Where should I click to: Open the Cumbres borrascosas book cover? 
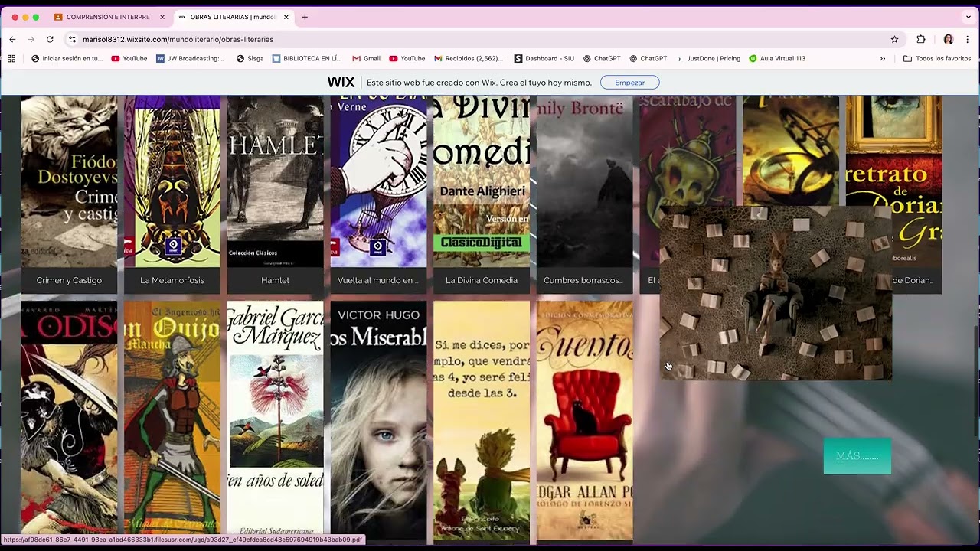tap(585, 181)
